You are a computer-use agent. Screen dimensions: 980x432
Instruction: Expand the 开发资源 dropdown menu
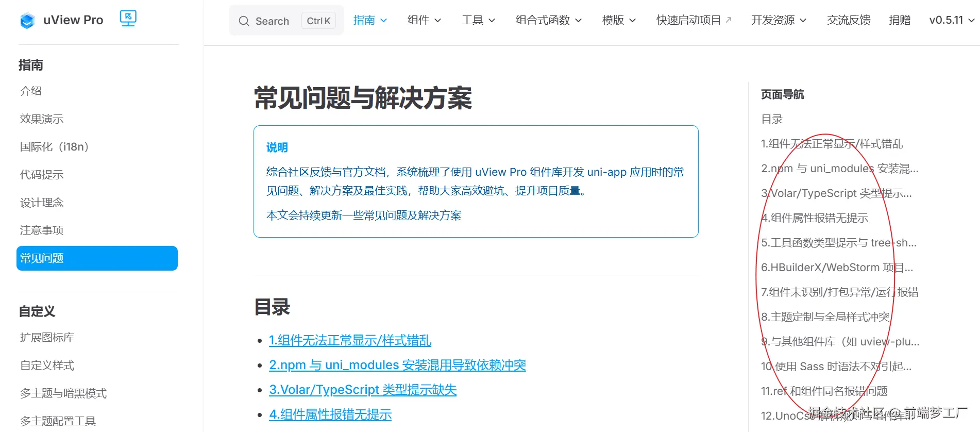click(779, 20)
